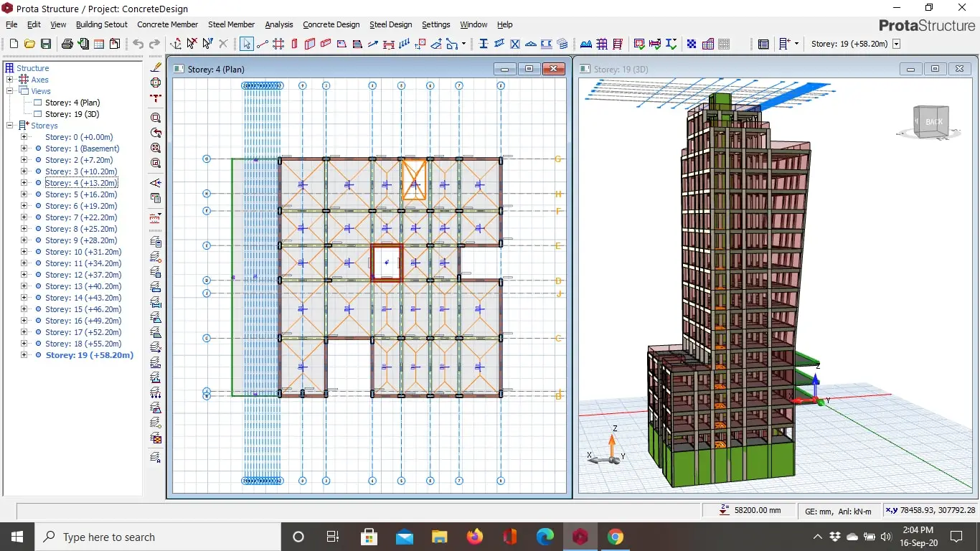Click the Print icon in the toolbar

tap(67, 44)
